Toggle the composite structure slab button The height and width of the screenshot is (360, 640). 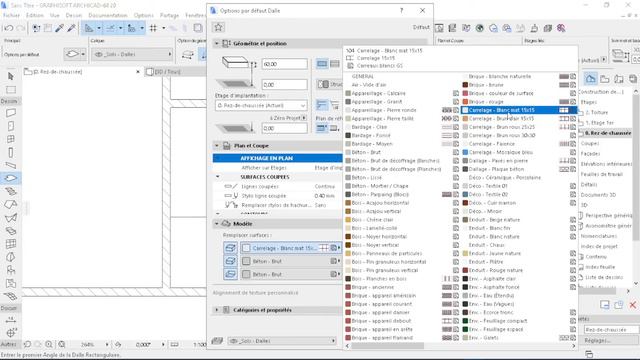click(335, 64)
